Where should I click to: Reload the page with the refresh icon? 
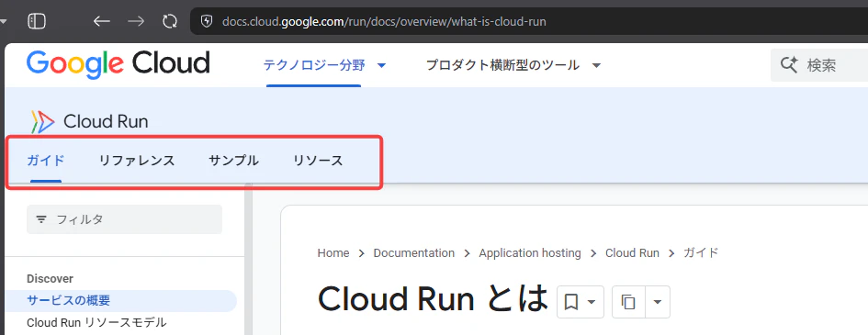(169, 21)
